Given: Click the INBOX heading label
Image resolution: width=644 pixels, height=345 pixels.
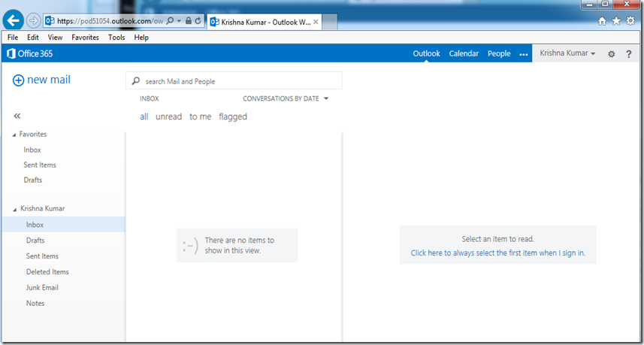Looking at the screenshot, I should pyautogui.click(x=149, y=98).
